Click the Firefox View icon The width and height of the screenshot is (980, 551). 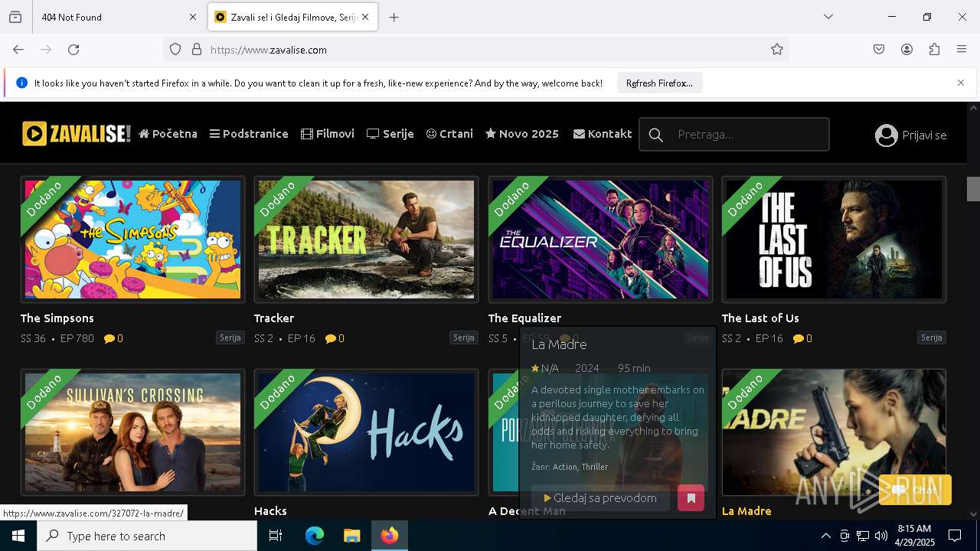[15, 17]
